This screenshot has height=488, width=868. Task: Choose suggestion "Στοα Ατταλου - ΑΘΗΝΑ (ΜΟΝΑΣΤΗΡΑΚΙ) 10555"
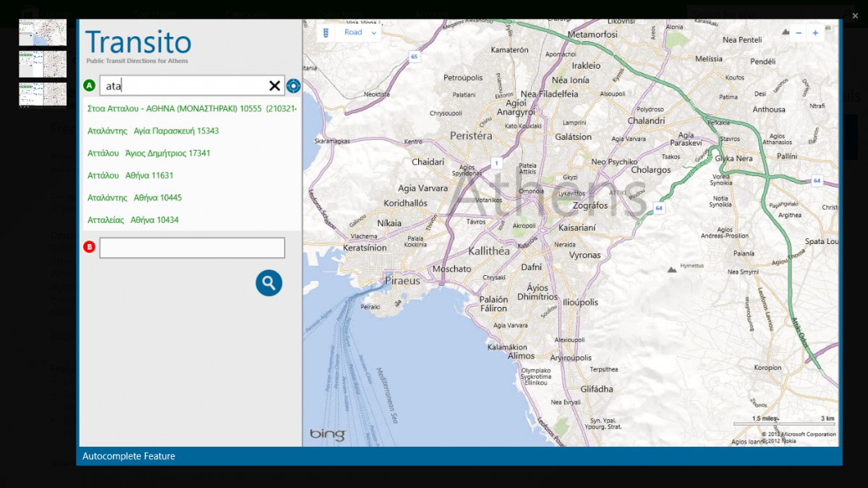tap(192, 109)
